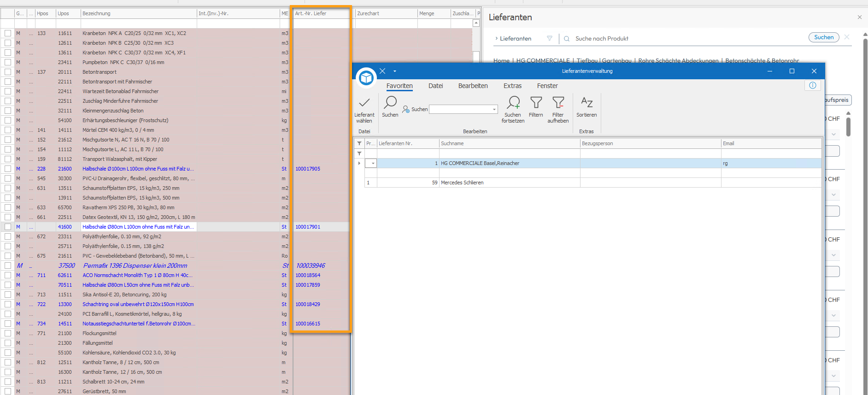The height and width of the screenshot is (395, 868).
Task: Click the Tiefbau | Gartenbau breadcrumb link
Action: [x=604, y=60]
